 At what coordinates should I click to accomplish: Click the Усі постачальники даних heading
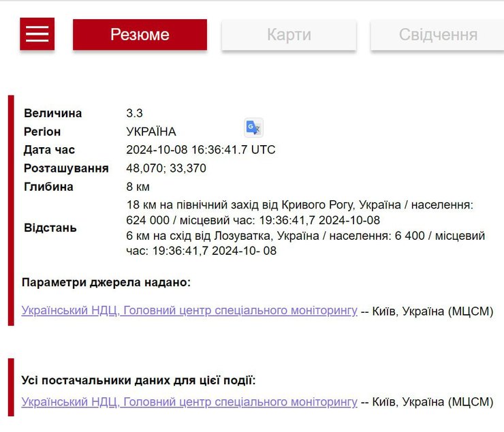[x=138, y=380]
